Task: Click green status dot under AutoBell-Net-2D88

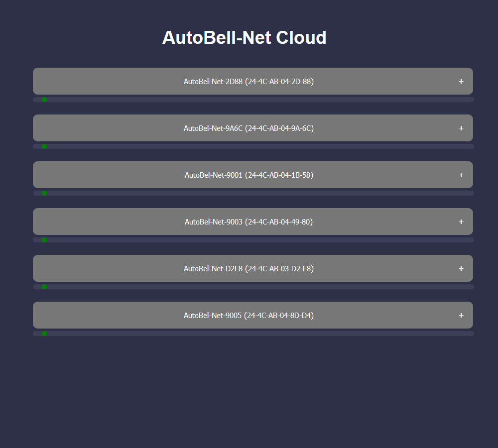Action: 44,100
